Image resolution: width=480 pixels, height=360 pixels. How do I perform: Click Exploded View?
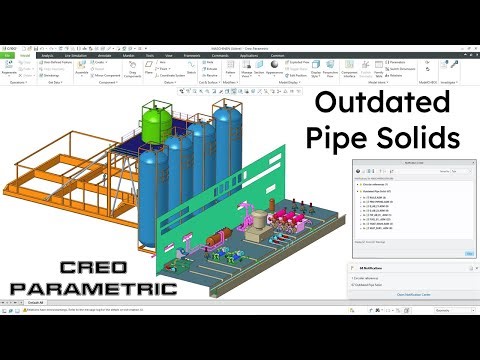(x=297, y=62)
